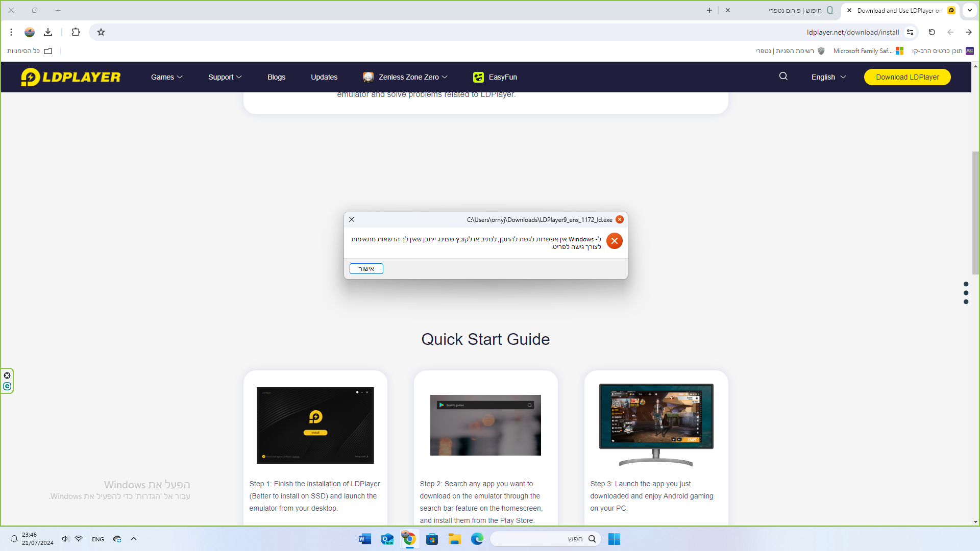The width and height of the screenshot is (980, 551).
Task: Click the taskbar search field
Action: click(541, 539)
